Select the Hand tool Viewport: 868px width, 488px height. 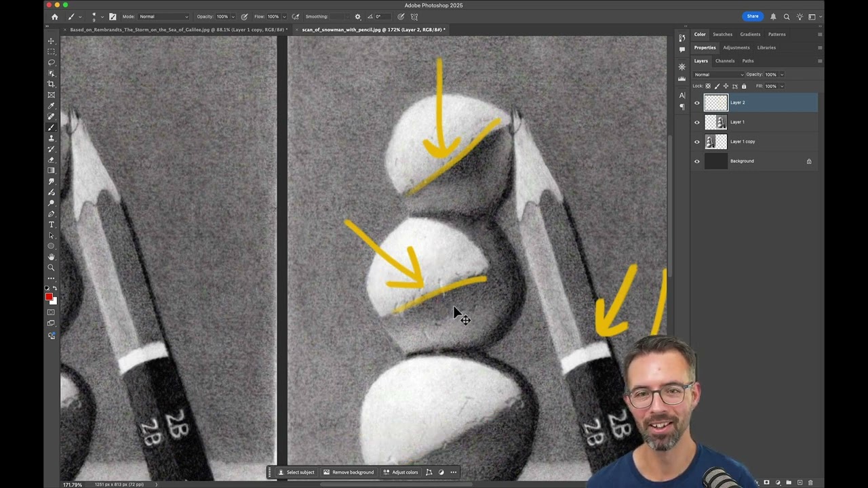(x=51, y=257)
